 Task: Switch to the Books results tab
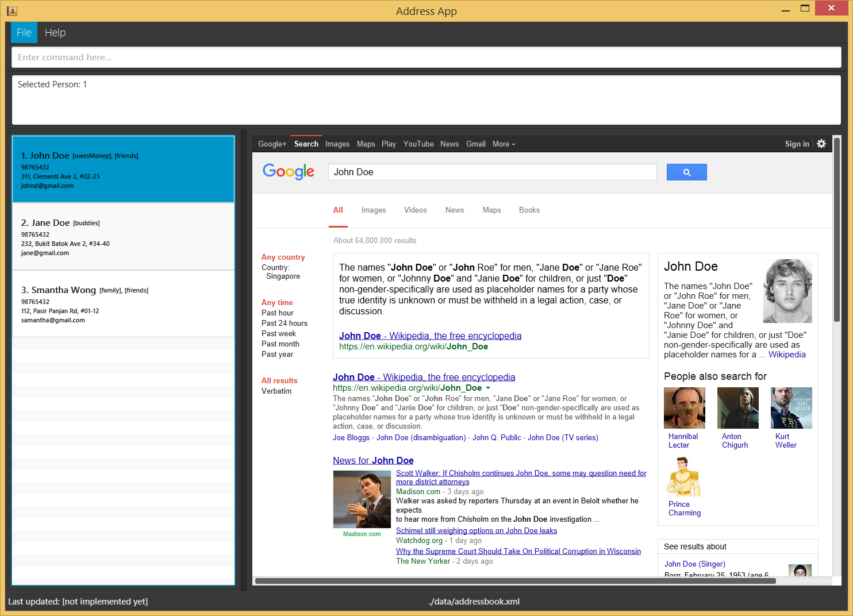529,210
